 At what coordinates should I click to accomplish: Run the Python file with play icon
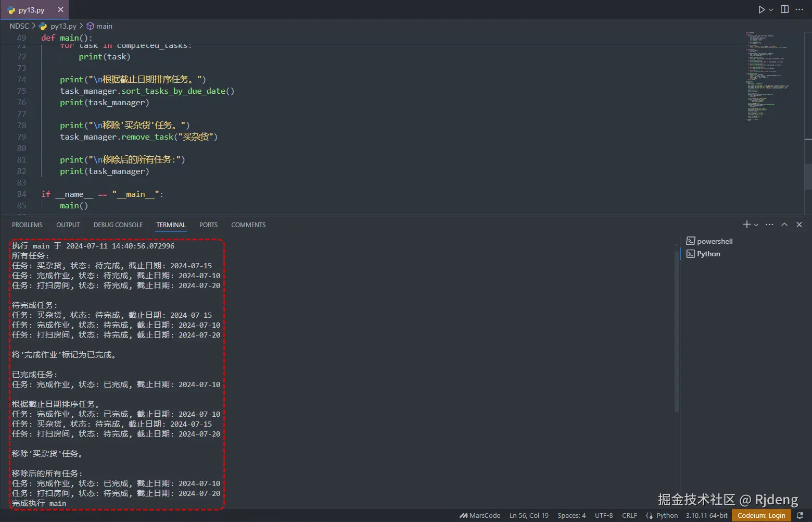click(762, 9)
